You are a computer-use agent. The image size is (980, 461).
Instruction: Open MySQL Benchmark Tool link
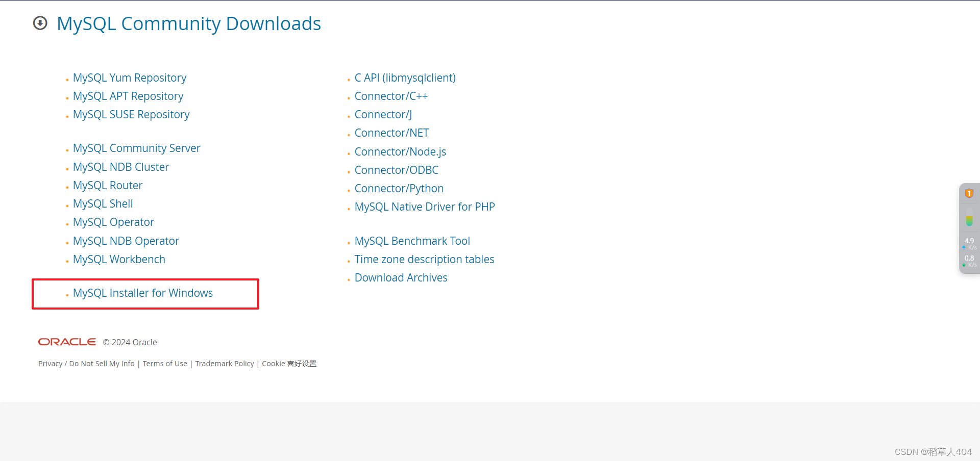pyautogui.click(x=412, y=241)
